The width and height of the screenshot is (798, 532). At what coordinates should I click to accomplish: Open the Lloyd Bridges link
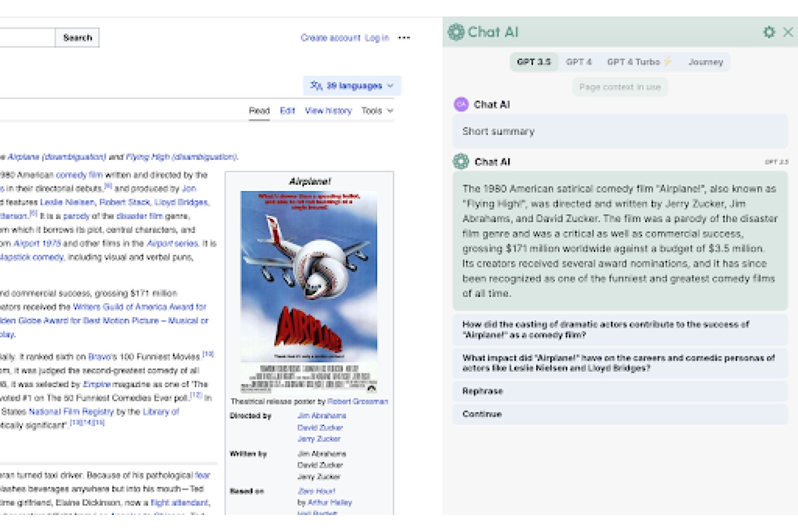click(x=182, y=202)
